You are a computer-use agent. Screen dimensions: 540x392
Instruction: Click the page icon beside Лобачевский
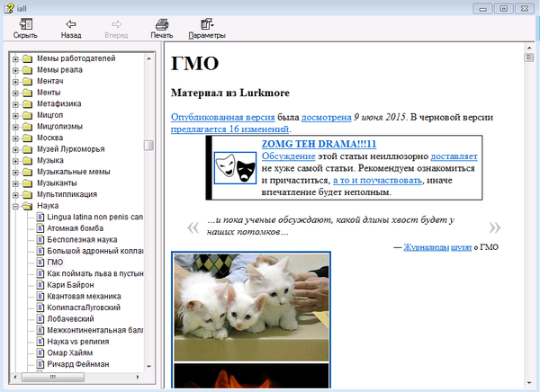40,319
